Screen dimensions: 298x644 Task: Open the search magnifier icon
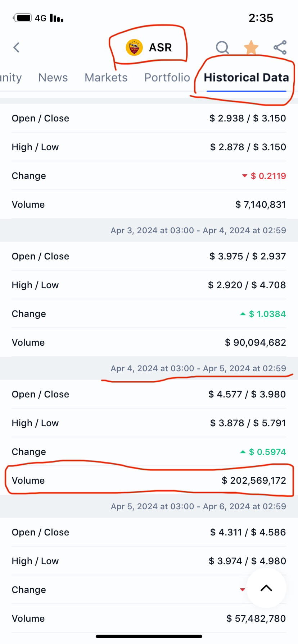click(222, 47)
